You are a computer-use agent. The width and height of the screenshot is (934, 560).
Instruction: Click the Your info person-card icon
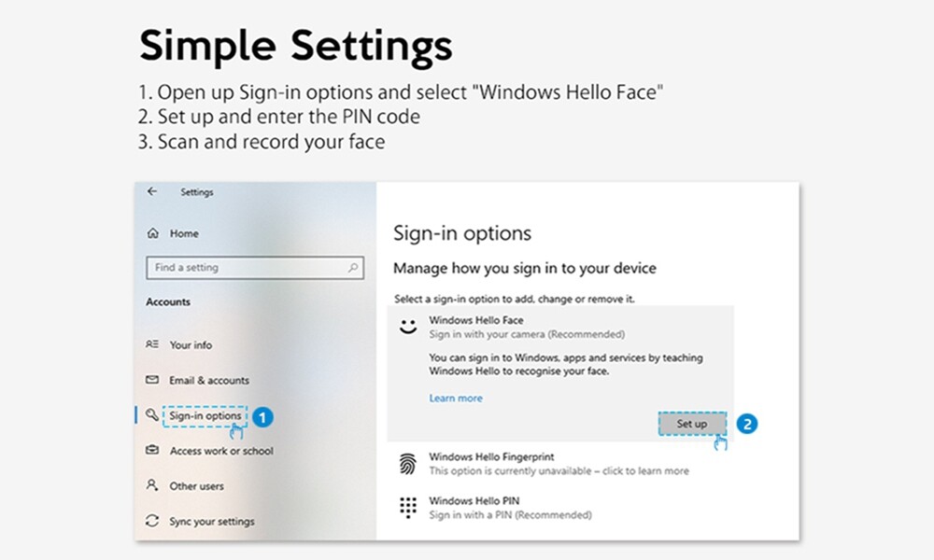point(153,344)
